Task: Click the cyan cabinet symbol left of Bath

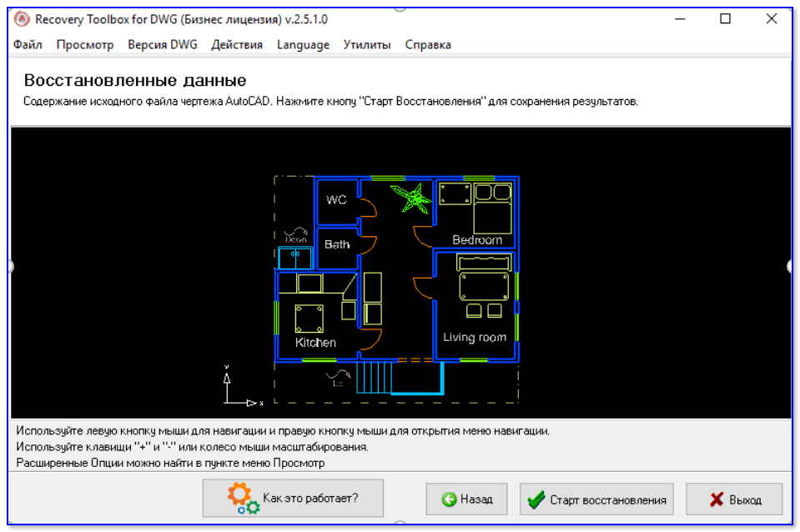Action: click(x=295, y=258)
